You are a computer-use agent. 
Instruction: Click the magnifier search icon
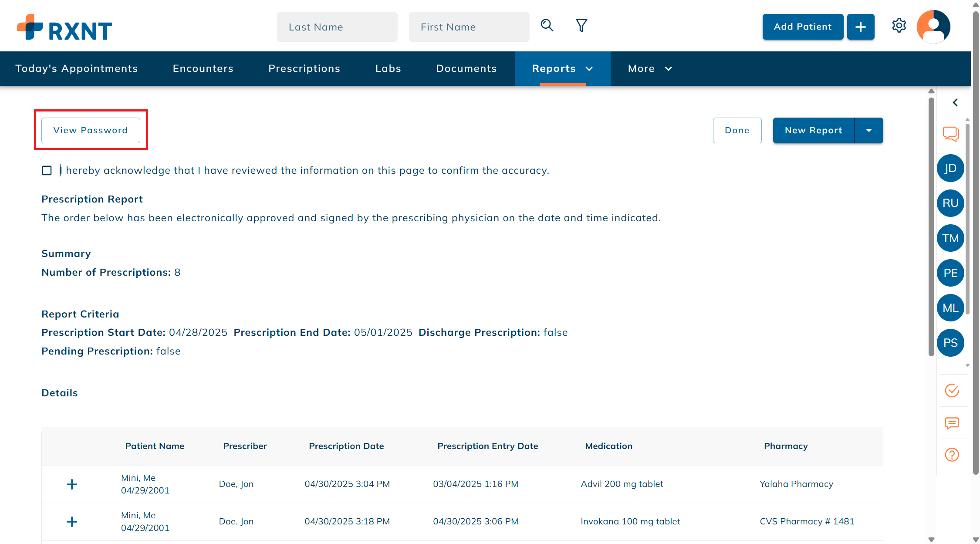pos(547,26)
